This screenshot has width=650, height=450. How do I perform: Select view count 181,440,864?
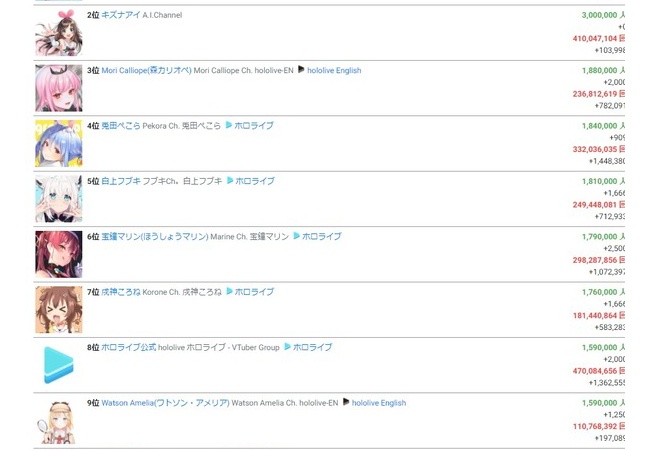click(595, 316)
